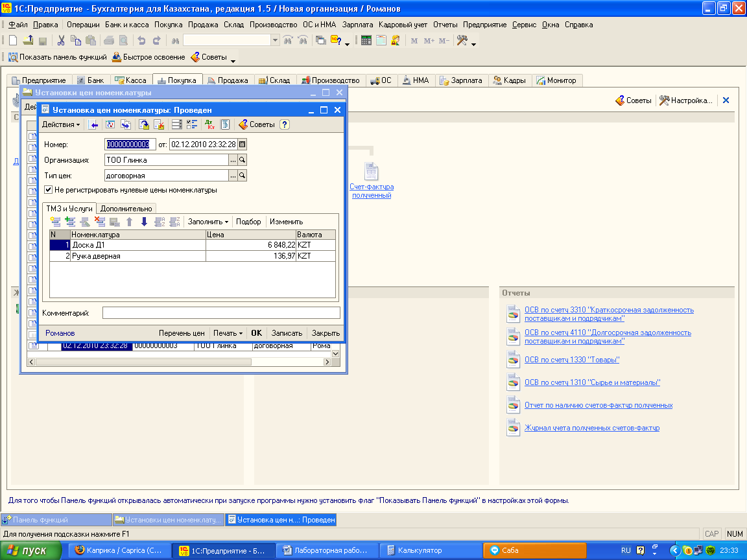The height and width of the screenshot is (560, 747).
Task: Click the Post document icon
Action: coord(143,124)
